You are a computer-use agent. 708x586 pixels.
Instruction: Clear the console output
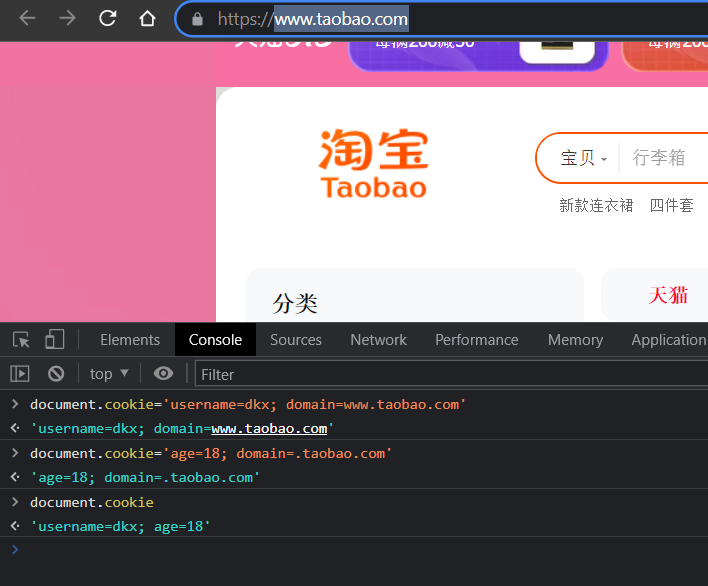click(x=56, y=373)
